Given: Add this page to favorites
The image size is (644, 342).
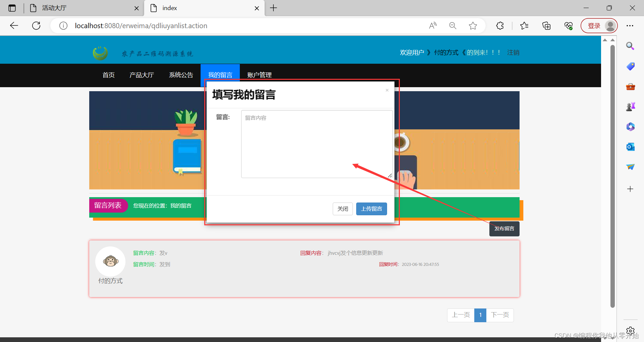Looking at the screenshot, I should point(473,25).
